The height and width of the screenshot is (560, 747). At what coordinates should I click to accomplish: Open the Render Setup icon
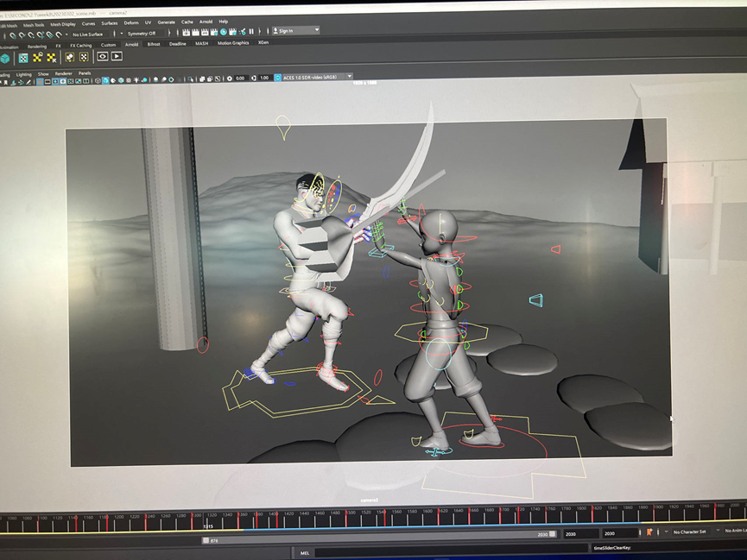tap(232, 32)
